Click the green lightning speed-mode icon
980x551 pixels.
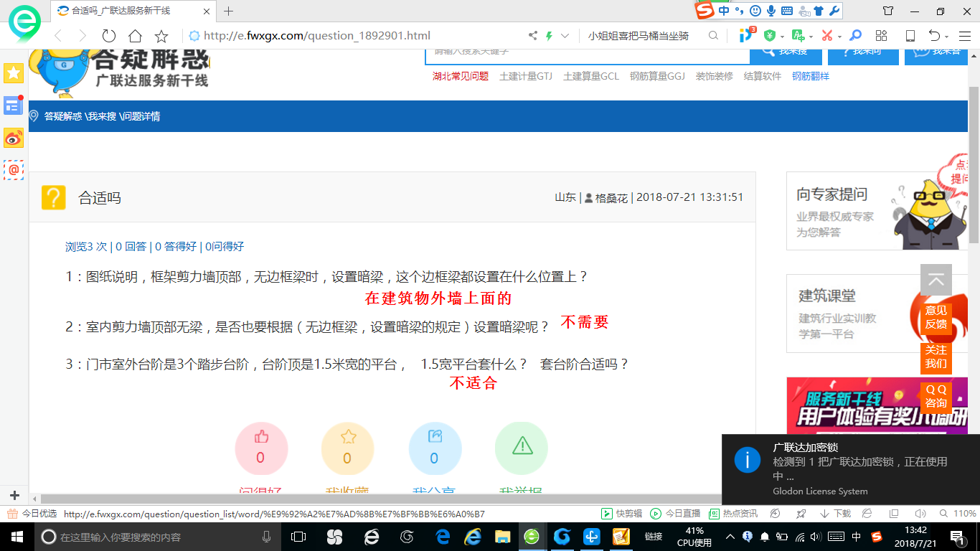[550, 36]
